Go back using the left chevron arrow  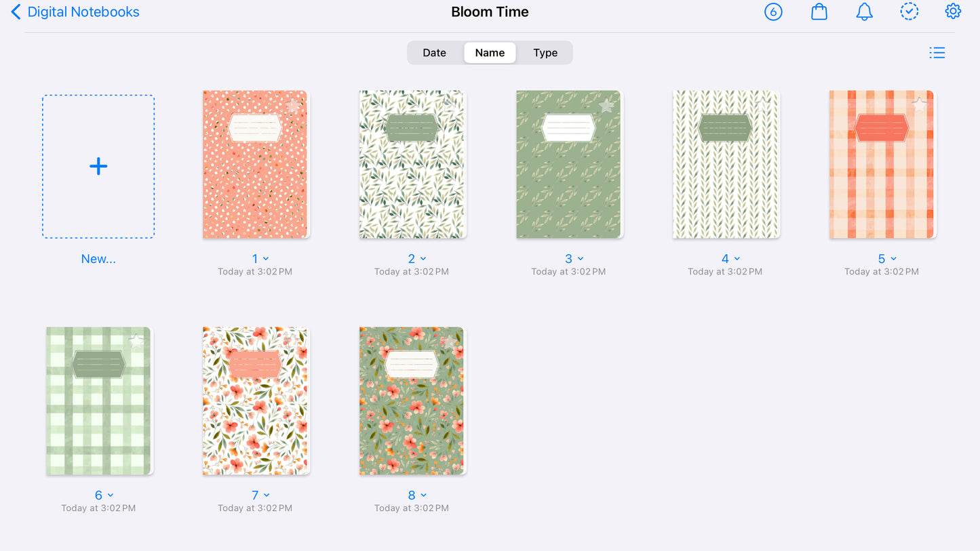coord(15,12)
